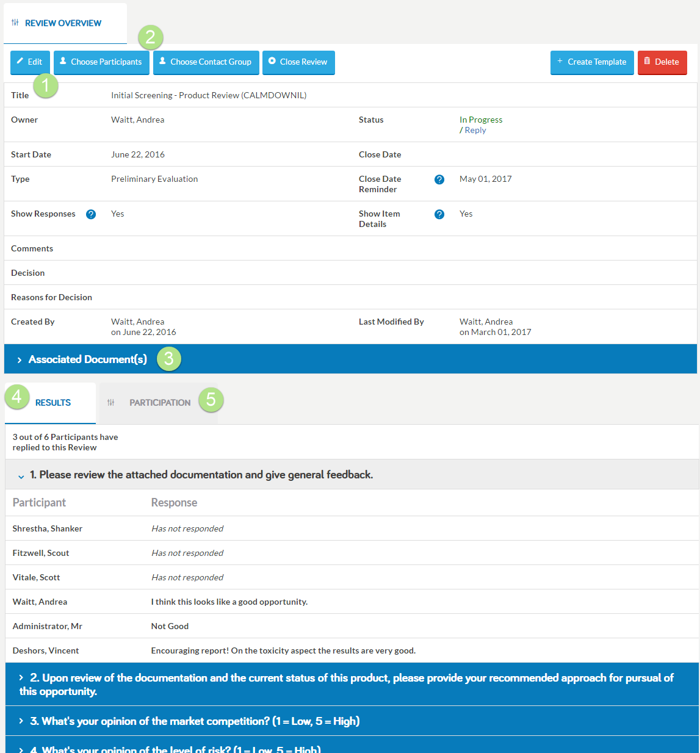Viewport: 700px width, 753px height.
Task: Create a template from this review
Action: pos(592,62)
